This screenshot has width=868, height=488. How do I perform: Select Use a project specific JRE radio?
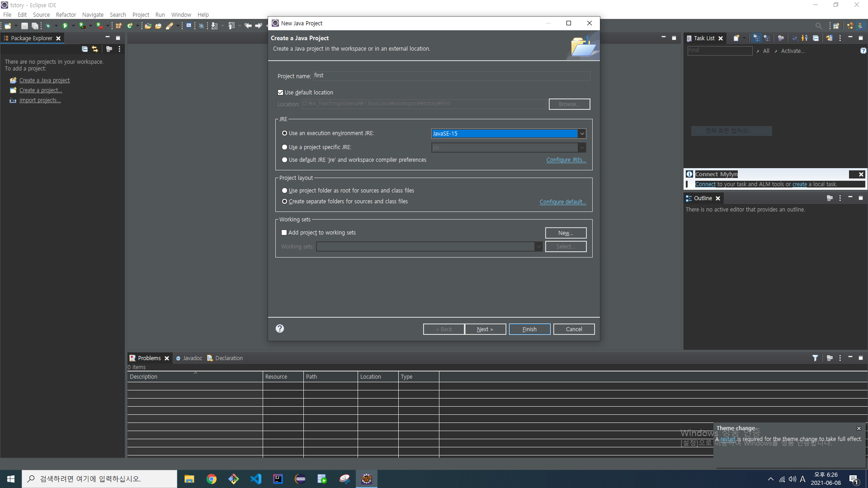pyautogui.click(x=284, y=147)
